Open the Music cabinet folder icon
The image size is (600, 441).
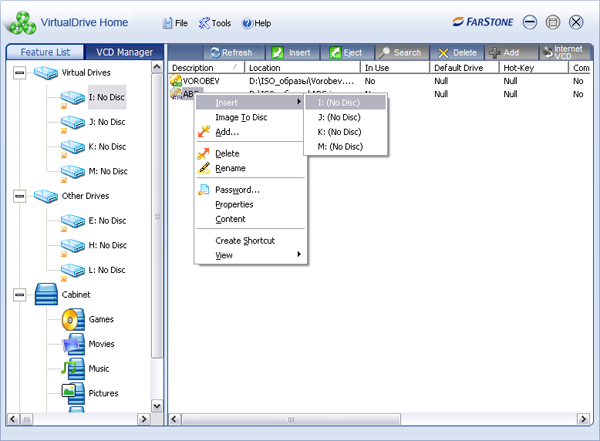pos(73,369)
